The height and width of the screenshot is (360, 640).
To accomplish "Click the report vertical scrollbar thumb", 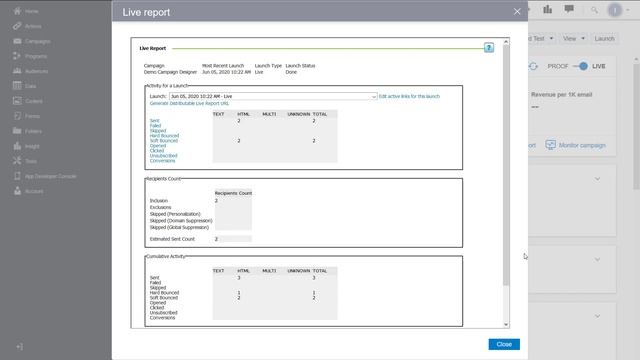I will (506, 165).
